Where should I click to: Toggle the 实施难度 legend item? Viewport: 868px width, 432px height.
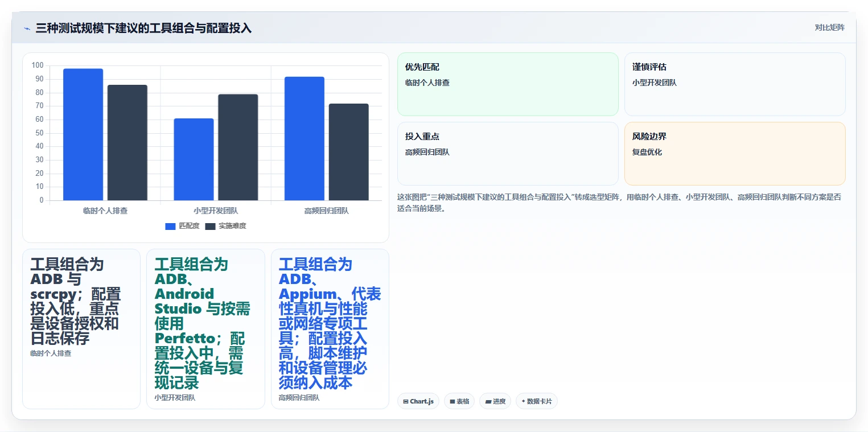pos(225,226)
